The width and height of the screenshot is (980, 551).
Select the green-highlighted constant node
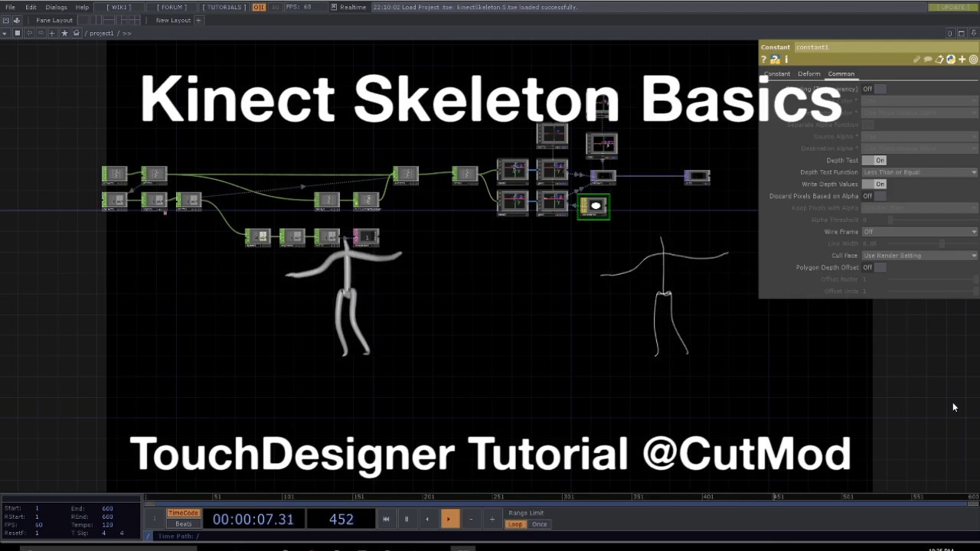[x=594, y=207]
